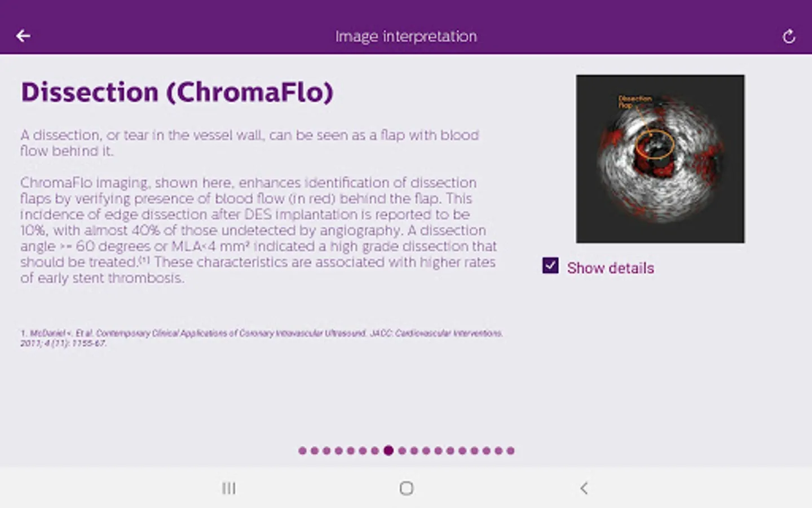Open the Android recent apps button
The image size is (812, 508).
(x=228, y=488)
